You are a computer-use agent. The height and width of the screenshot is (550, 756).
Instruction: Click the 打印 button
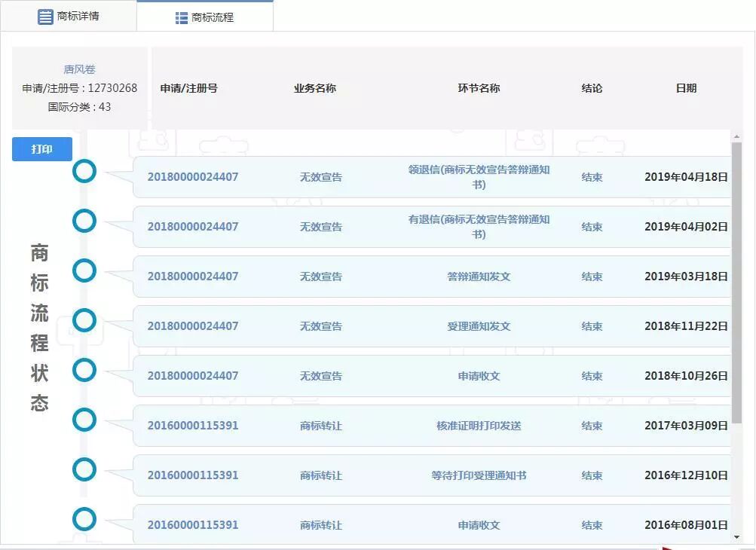pyautogui.click(x=42, y=149)
